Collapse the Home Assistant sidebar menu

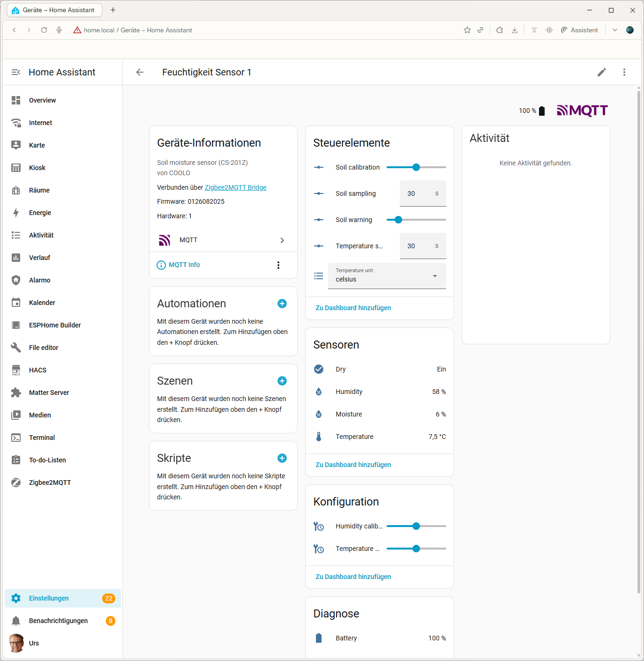pyautogui.click(x=16, y=72)
